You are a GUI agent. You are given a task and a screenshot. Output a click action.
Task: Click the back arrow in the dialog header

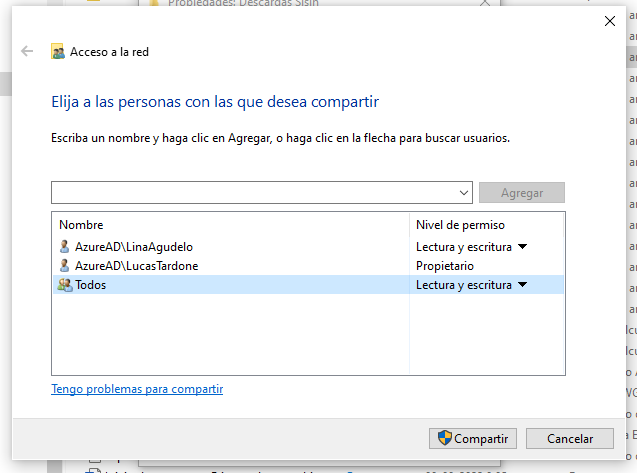[x=27, y=52]
